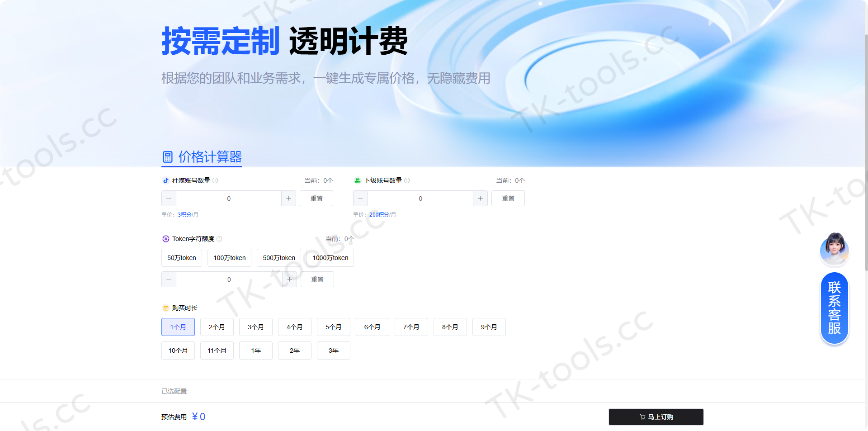The height and width of the screenshot is (431, 868).
Task: Select the 1000万token package
Action: point(330,258)
